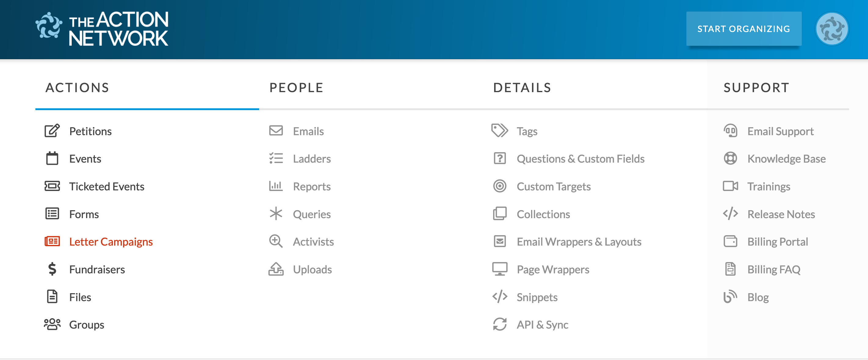Click the Ticketed Events ticket icon

[52, 186]
